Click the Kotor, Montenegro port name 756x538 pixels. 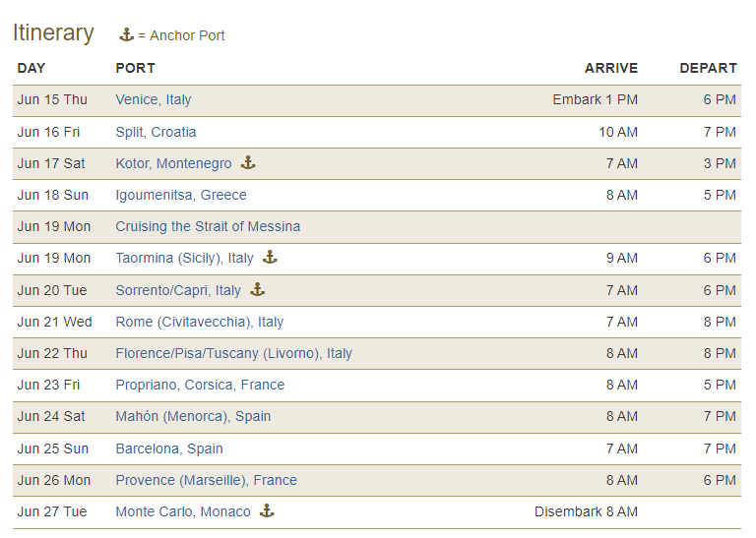[173, 163]
